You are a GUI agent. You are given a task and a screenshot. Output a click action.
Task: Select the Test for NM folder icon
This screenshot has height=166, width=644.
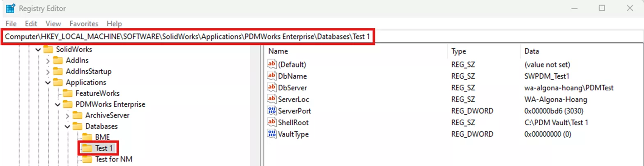87,159
